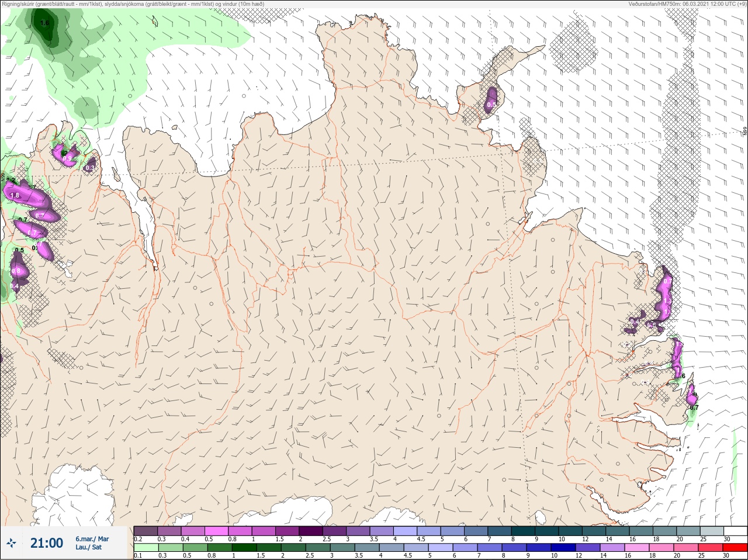Click the '4.5' tick label of the top legend row
The width and height of the screenshot is (748, 560).
click(421, 539)
